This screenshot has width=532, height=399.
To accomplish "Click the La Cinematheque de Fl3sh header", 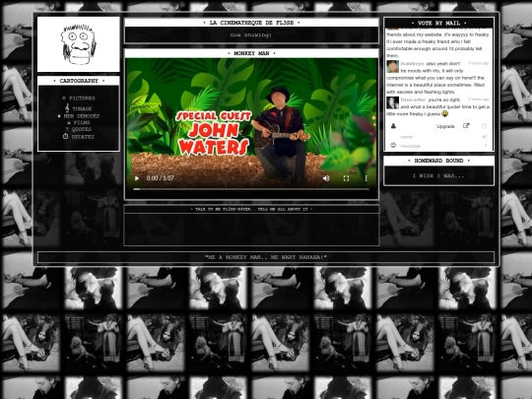I will 251,23.
